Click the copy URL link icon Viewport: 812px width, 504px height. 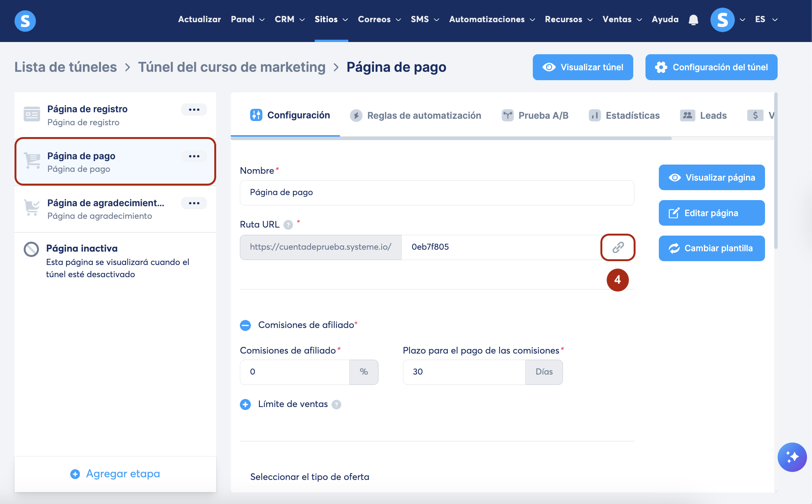(618, 247)
